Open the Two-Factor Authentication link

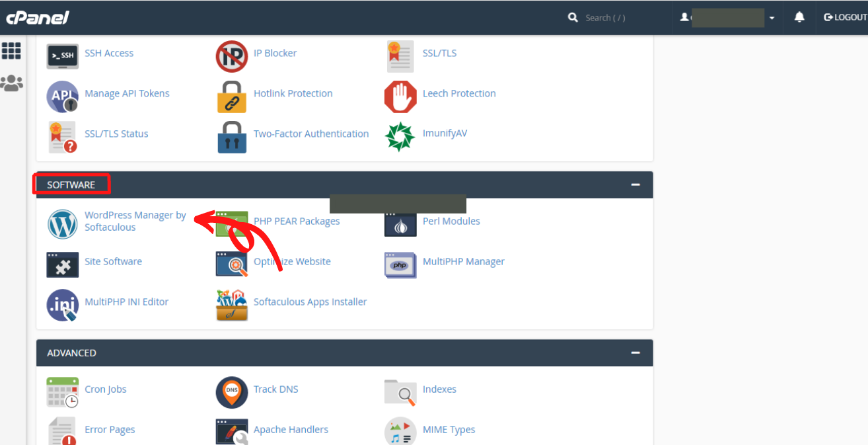311,134
